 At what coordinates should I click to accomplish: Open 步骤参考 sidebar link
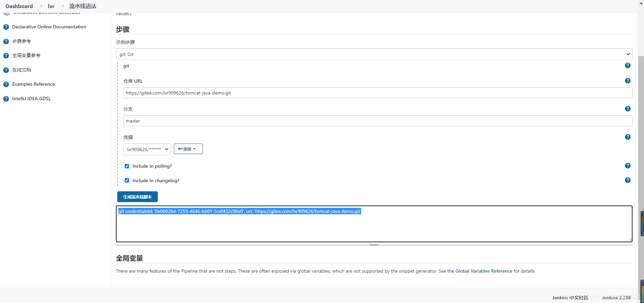pyautogui.click(x=22, y=41)
